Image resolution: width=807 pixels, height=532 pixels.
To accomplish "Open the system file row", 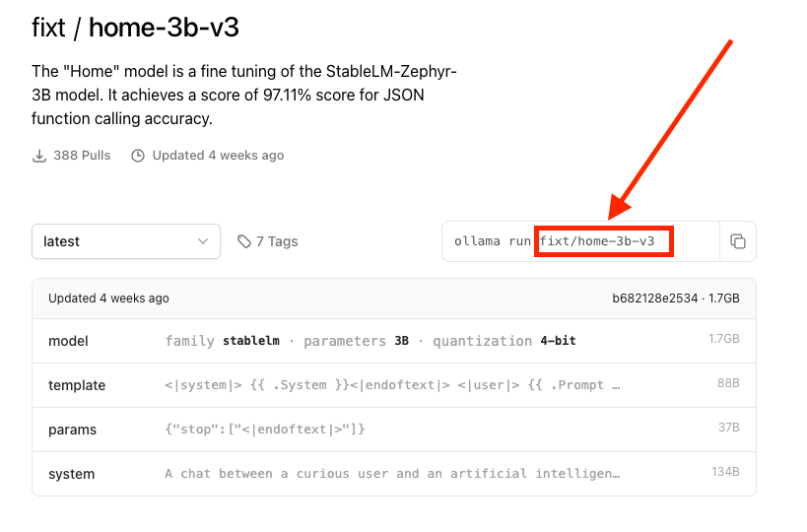I will click(393, 474).
